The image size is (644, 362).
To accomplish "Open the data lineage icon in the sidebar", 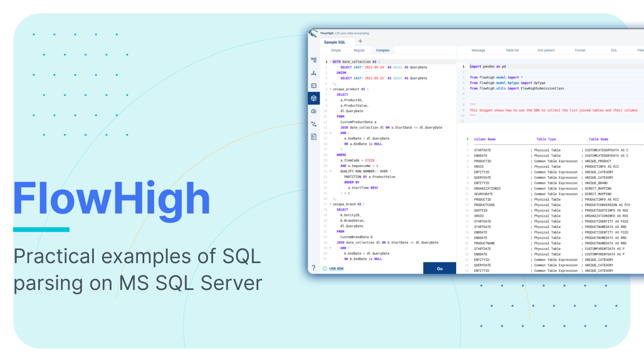I will [x=313, y=124].
